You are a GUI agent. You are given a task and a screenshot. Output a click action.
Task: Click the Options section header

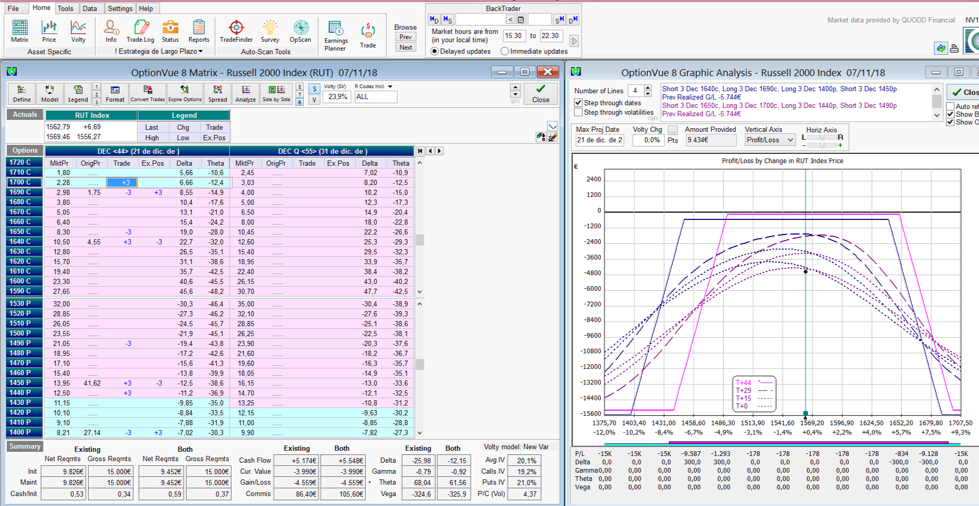(24, 151)
